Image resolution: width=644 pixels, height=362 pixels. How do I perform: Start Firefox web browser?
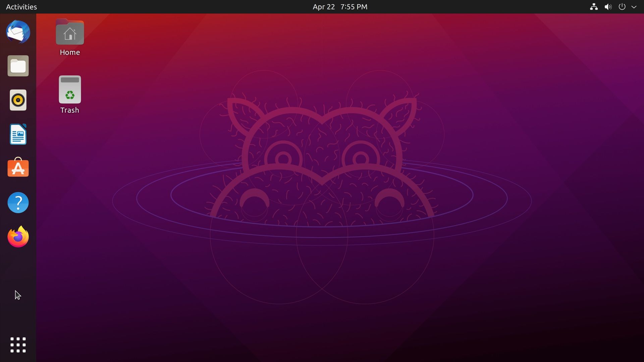[x=18, y=237]
